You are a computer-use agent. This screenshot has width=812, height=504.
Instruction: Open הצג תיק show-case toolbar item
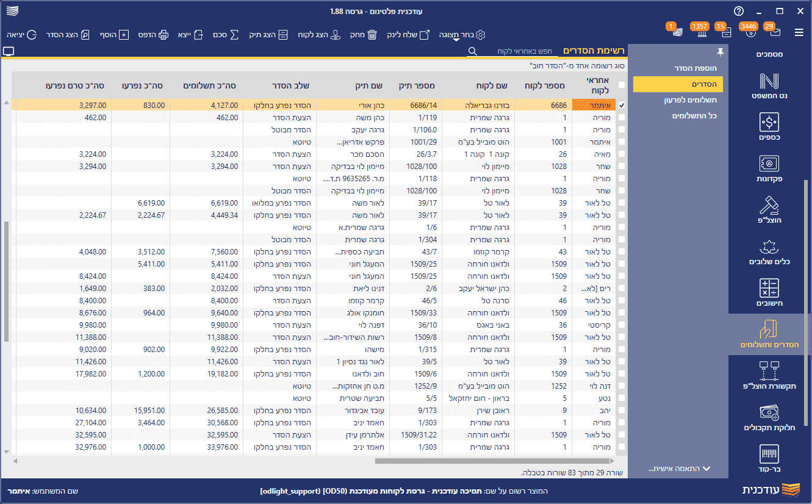pyautogui.click(x=268, y=35)
